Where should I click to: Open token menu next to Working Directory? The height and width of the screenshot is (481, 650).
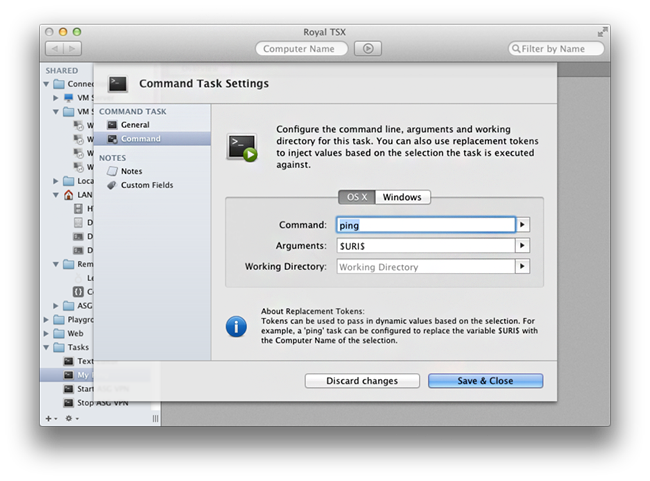(x=522, y=267)
